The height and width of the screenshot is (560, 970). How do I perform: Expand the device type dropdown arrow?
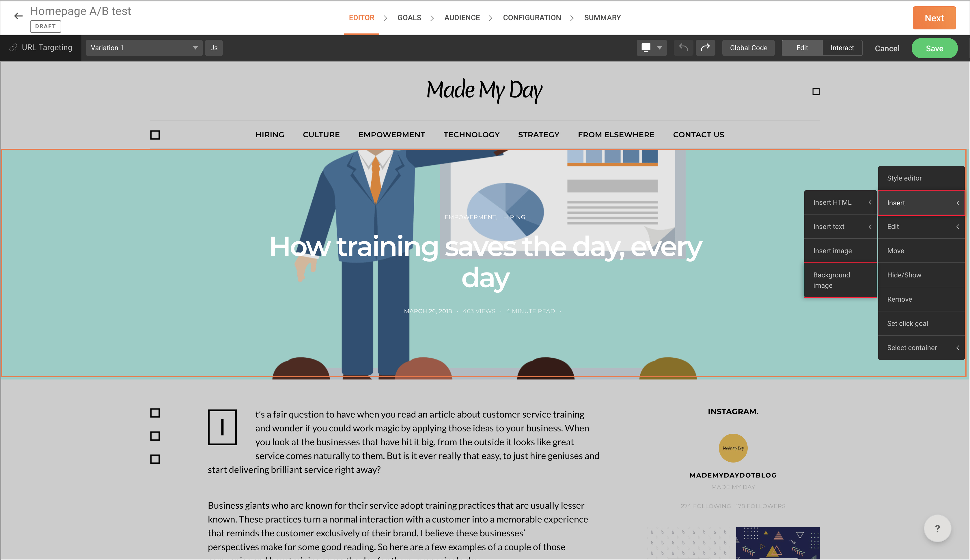[660, 48]
